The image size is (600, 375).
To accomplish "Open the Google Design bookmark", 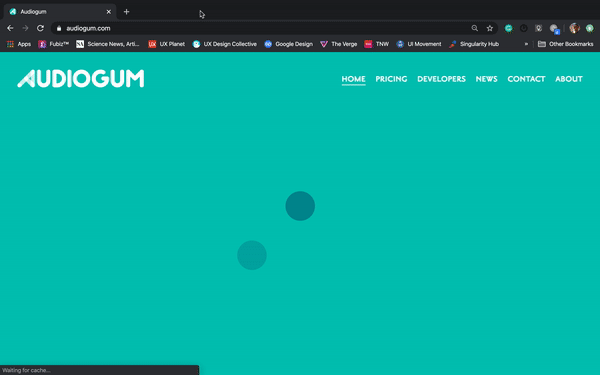I will [x=289, y=44].
